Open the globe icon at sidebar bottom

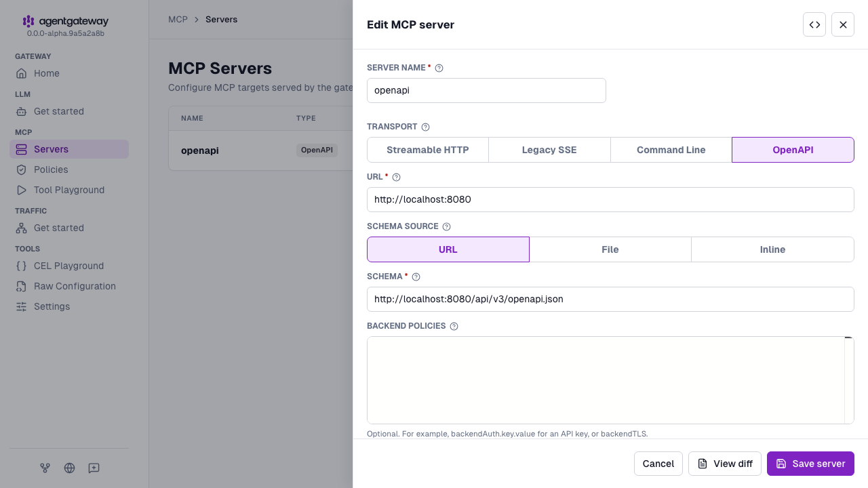69,468
